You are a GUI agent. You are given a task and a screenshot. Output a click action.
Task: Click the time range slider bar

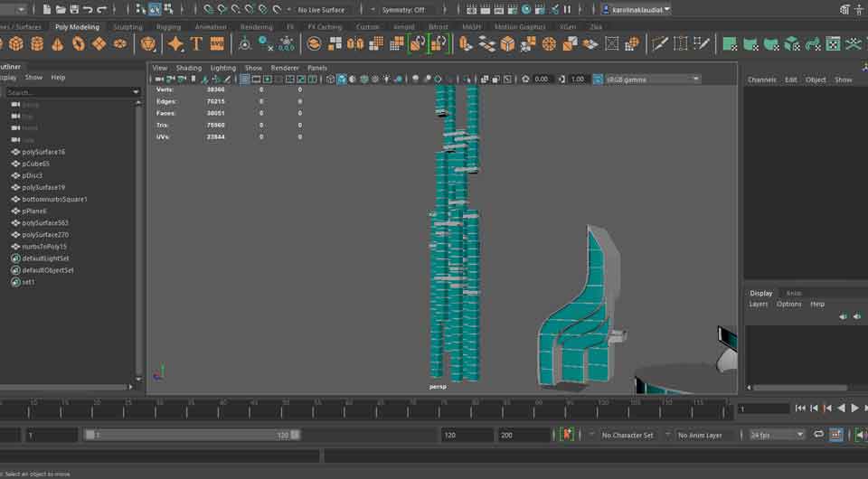pos(191,435)
